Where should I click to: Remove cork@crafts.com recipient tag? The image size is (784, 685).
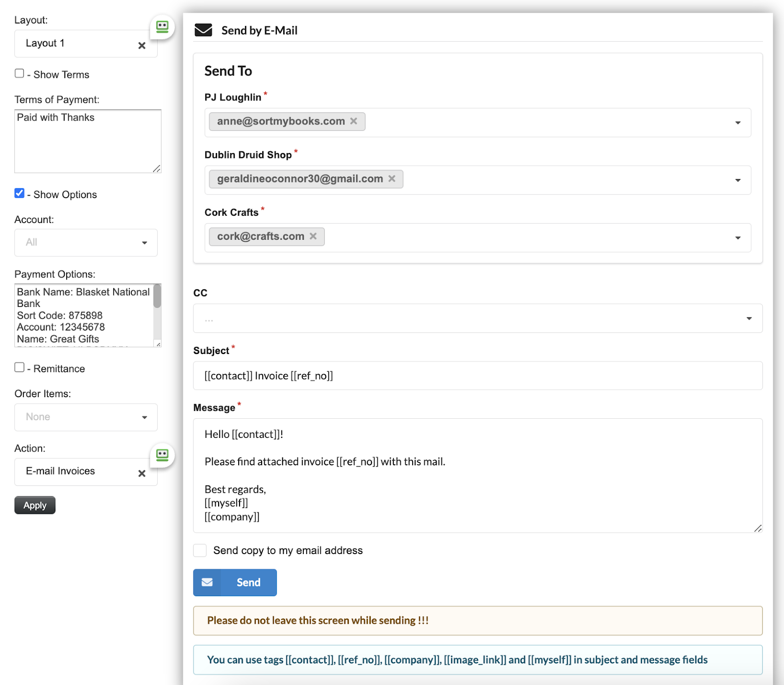[313, 236]
